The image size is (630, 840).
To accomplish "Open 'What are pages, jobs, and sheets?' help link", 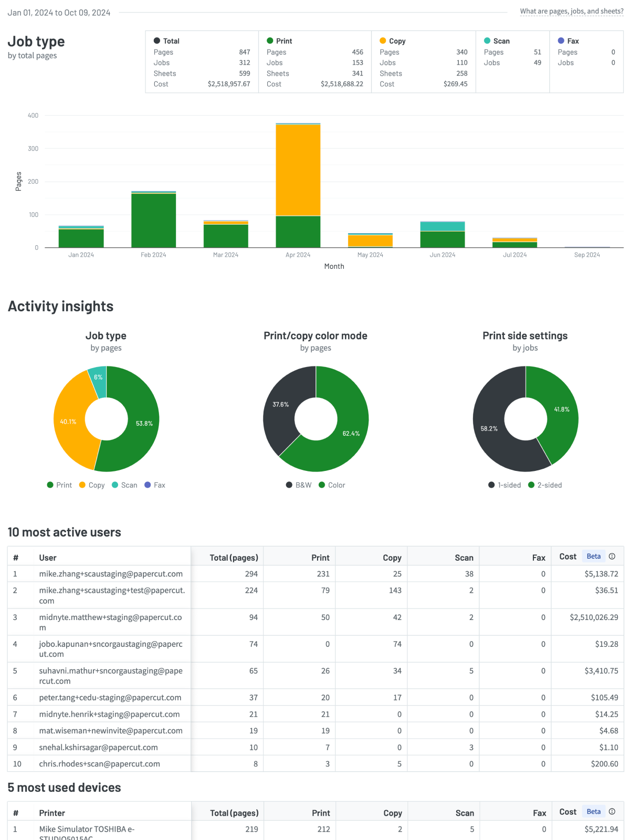I will [x=571, y=11].
